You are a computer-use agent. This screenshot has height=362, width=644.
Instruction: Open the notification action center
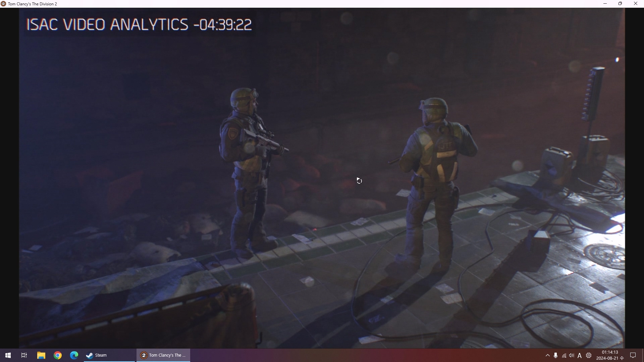tap(633, 355)
